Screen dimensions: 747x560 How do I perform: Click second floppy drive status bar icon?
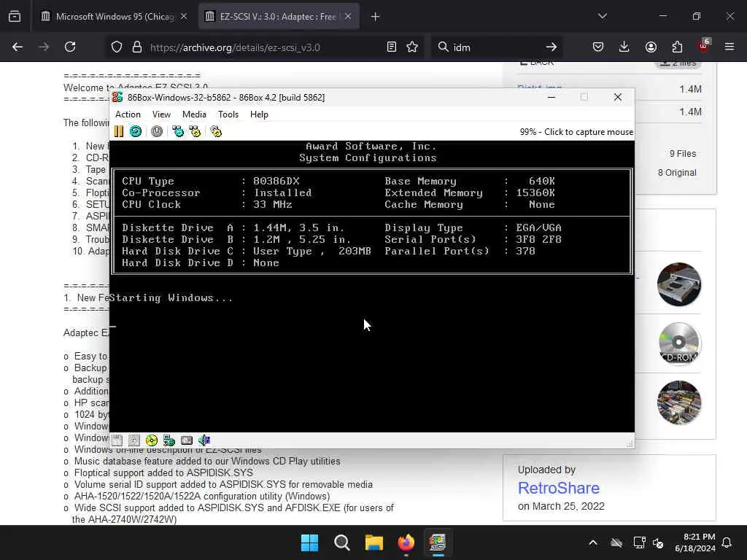pyautogui.click(x=134, y=440)
